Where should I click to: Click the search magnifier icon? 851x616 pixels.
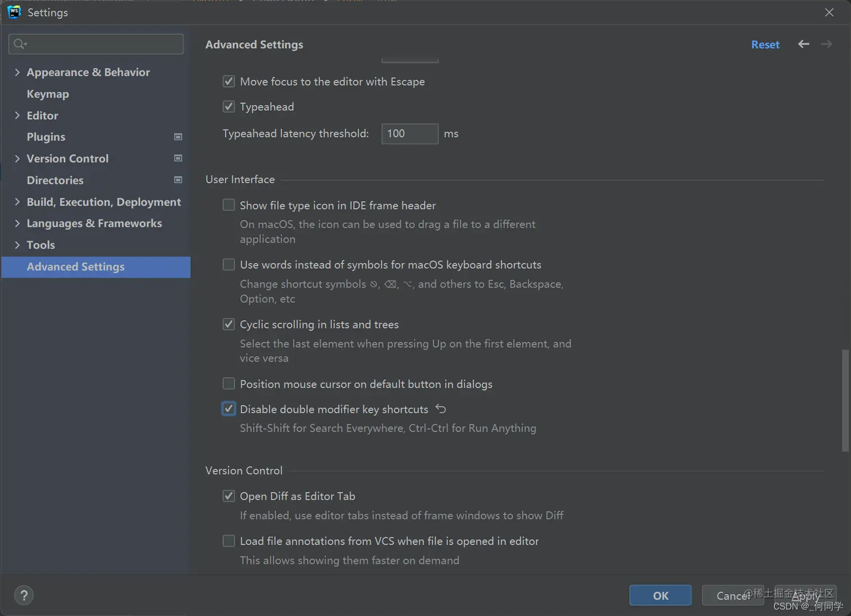pos(20,44)
